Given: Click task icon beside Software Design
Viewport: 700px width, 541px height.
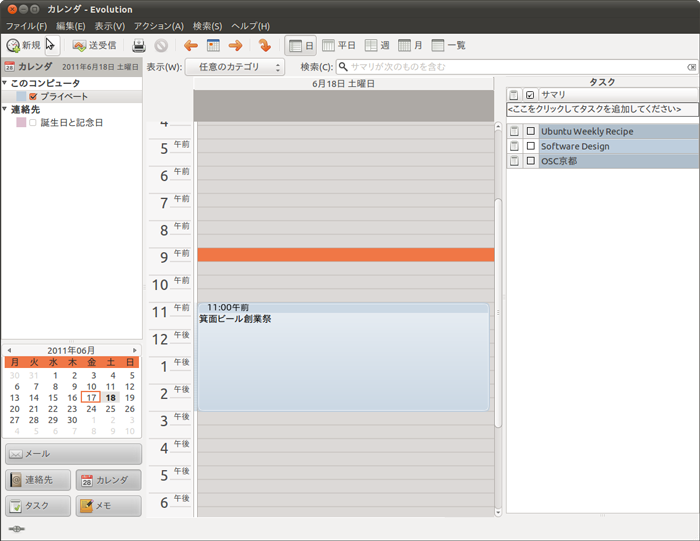Looking at the screenshot, I should (x=514, y=146).
